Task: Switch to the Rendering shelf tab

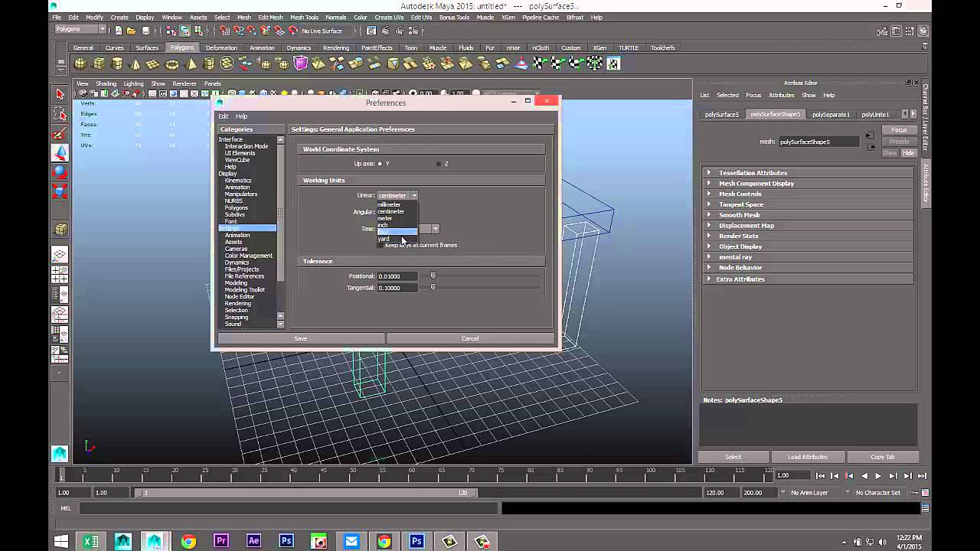Action: pyautogui.click(x=336, y=47)
